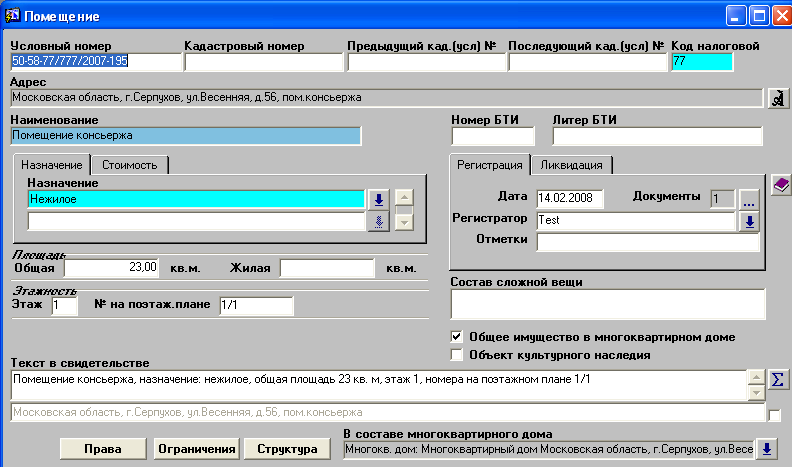This screenshot has height=467, width=792.
Task: Move down in Назначение list spinner
Action: pos(404,222)
